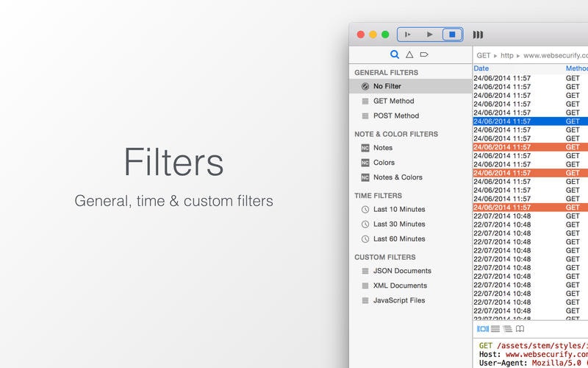This screenshot has height=368, width=588.
Task: Click the Last 10 Minutes clock icon
Action: coord(365,210)
